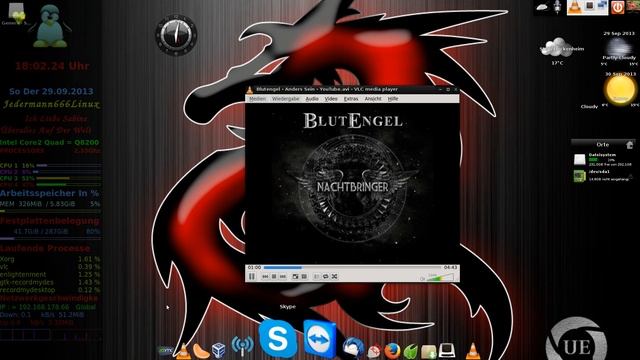640x360 pixels.
Task: Open the Medien menu
Action: [x=258, y=99]
